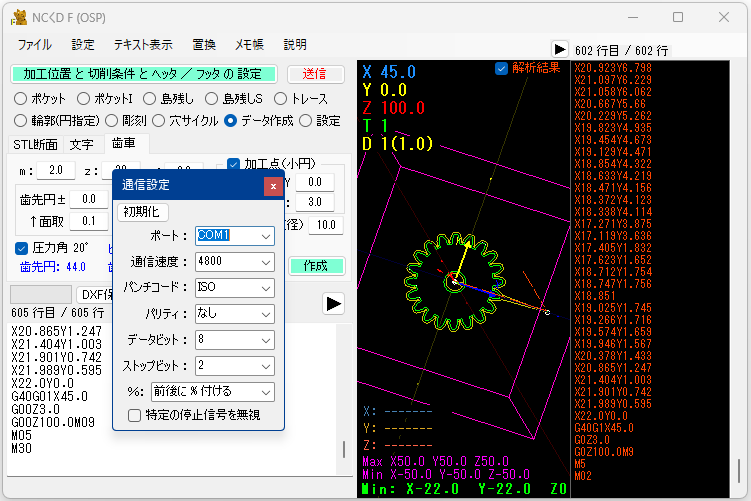This screenshot has height=501, width=751.
Task: Select the 輪郭(円指定) radio button
Action: [20, 121]
